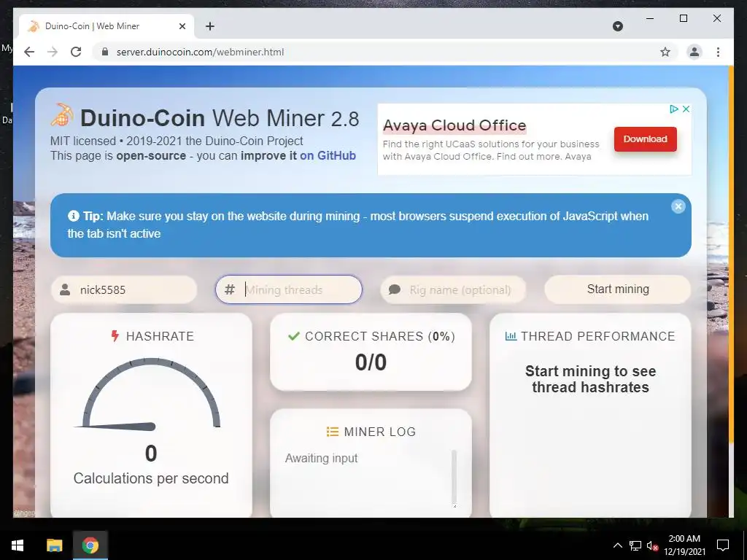Click the green checkmark Correct Shares icon

tap(293, 336)
